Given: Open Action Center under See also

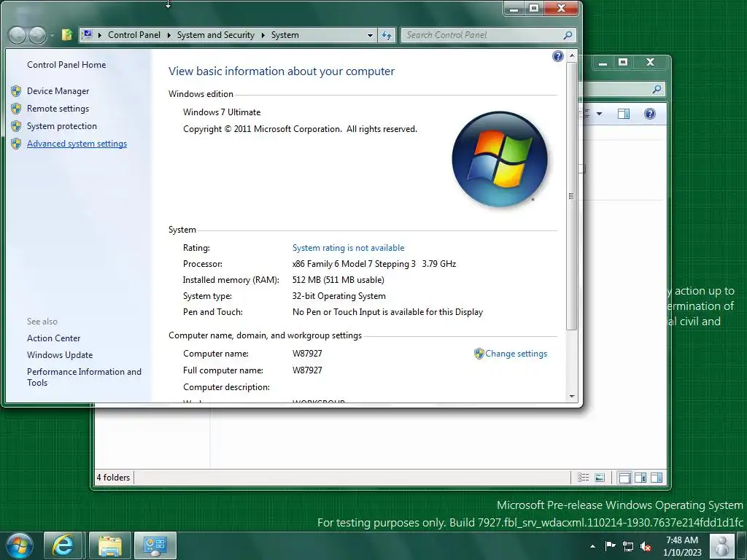Looking at the screenshot, I should tap(53, 338).
